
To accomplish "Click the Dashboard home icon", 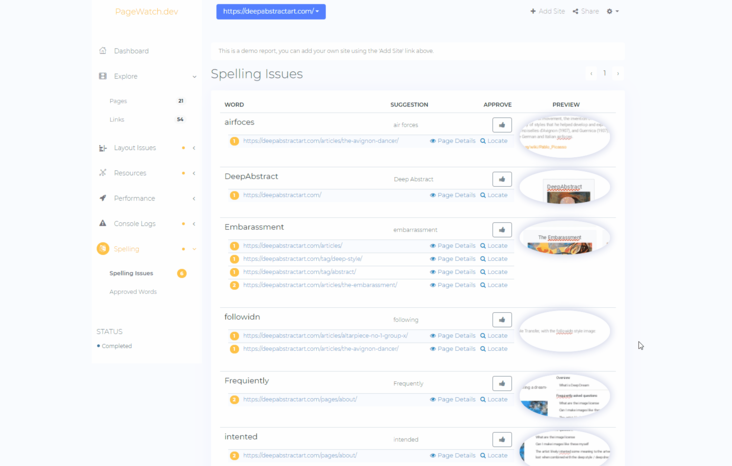I will point(103,50).
